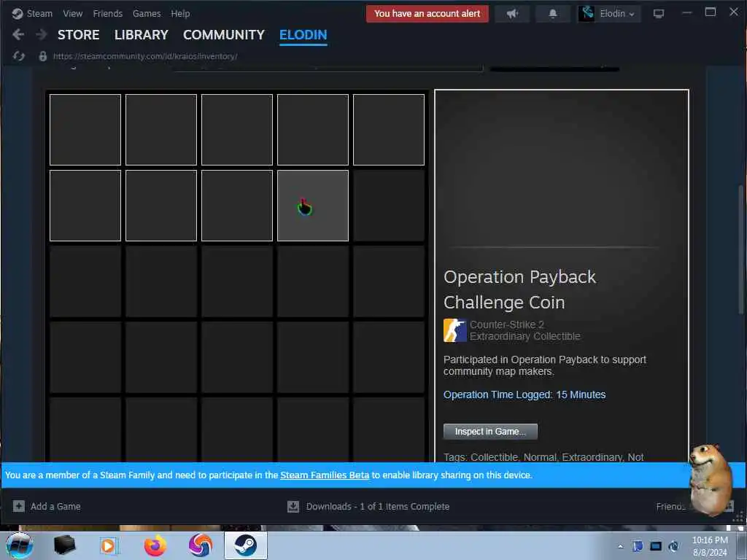Open notifications with the bell icon
This screenshot has height=560, width=747.
coord(553,14)
